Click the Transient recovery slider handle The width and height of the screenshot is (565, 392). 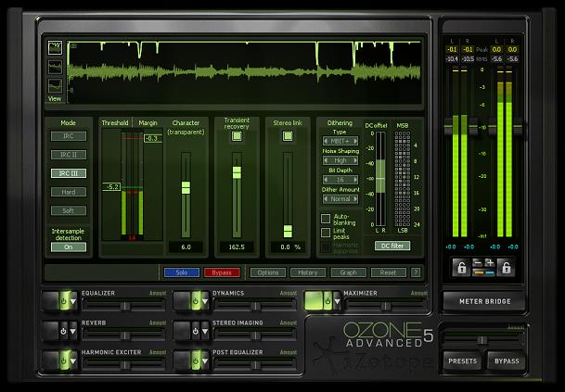coord(237,172)
